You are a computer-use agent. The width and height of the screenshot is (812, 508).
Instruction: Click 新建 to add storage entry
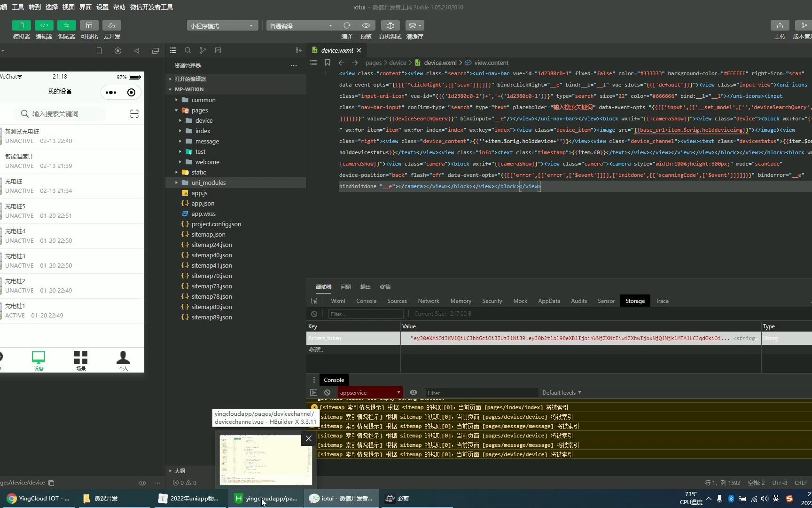pos(316,349)
